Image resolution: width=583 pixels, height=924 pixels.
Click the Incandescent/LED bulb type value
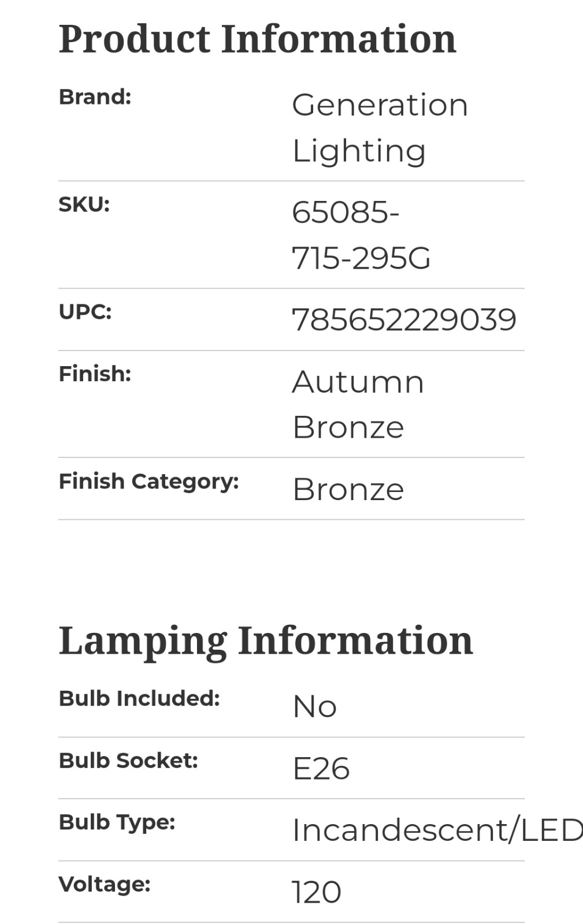pos(437,830)
